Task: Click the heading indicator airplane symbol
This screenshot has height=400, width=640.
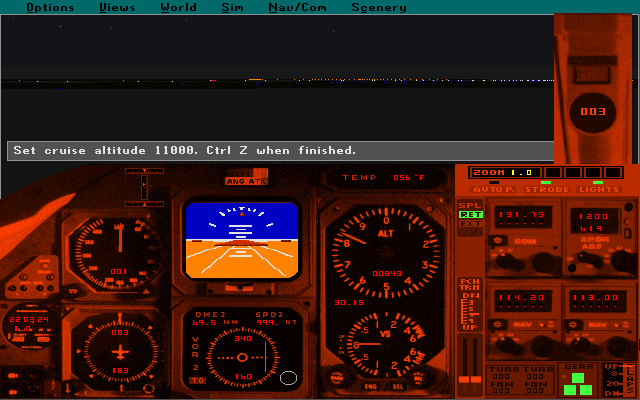Action: point(120,352)
